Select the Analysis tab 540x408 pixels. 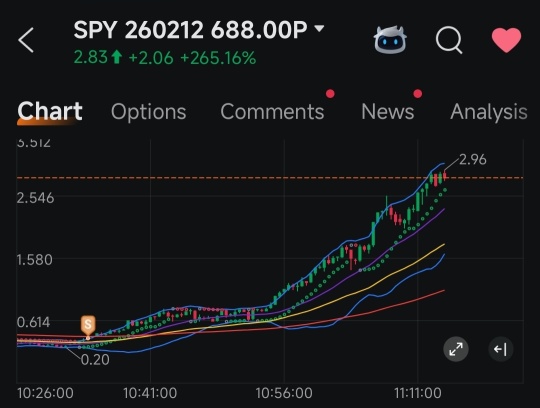489,112
